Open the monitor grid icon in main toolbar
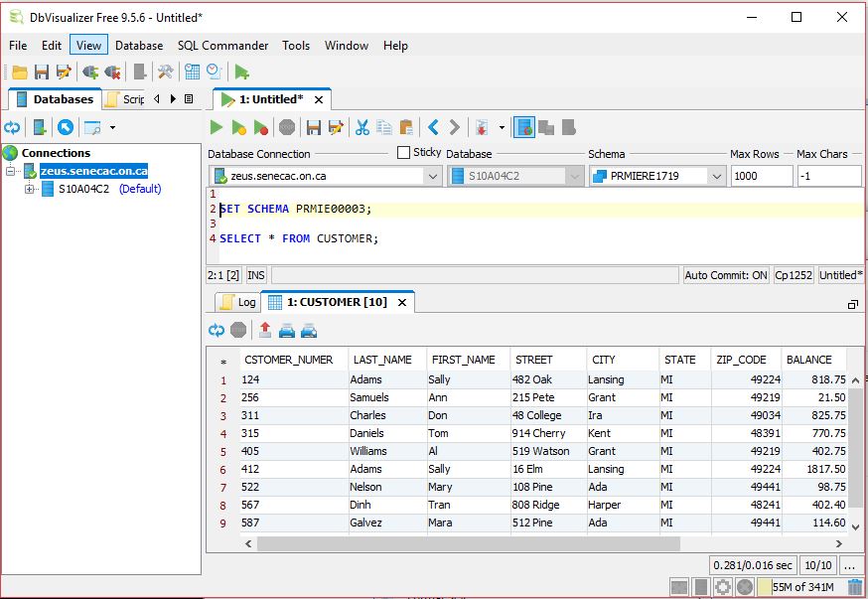Screen dimensions: 868x599 pos(192,72)
